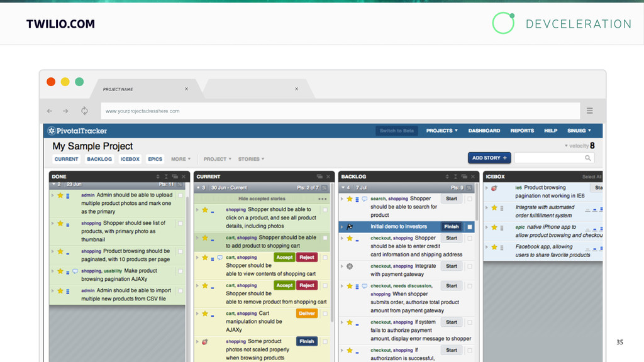The image size is (644, 362).
Task: Open the MORE dropdown
Action: point(180,159)
